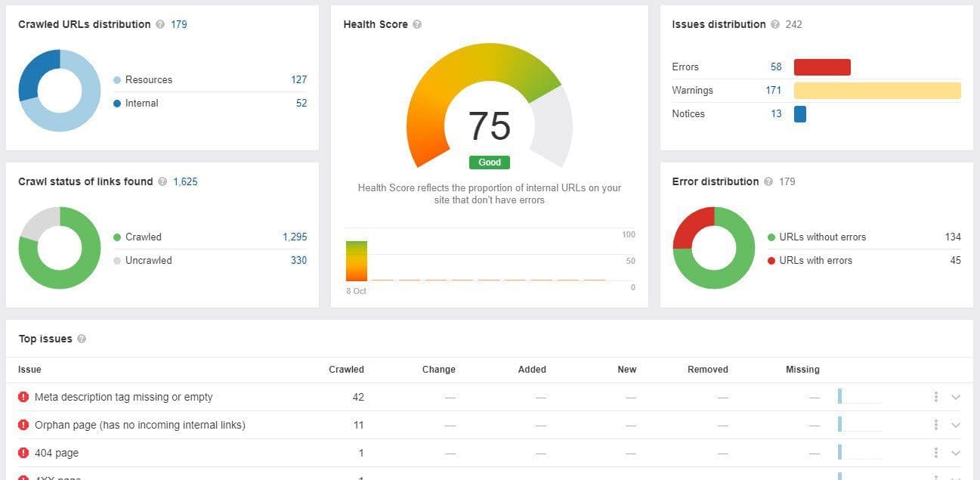Open three-dot menu for Orphan page row
Screen dimensions: 980x480
pos(936,425)
